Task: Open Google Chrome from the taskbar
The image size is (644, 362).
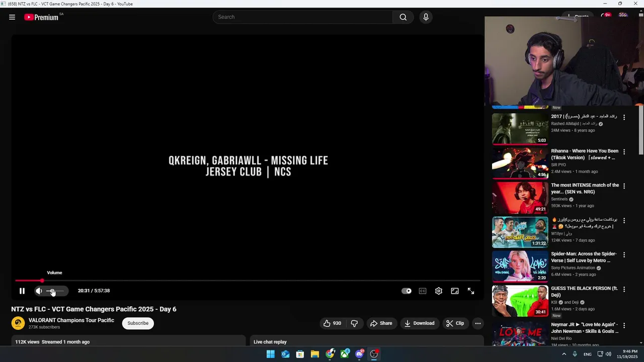Action: [330, 354]
